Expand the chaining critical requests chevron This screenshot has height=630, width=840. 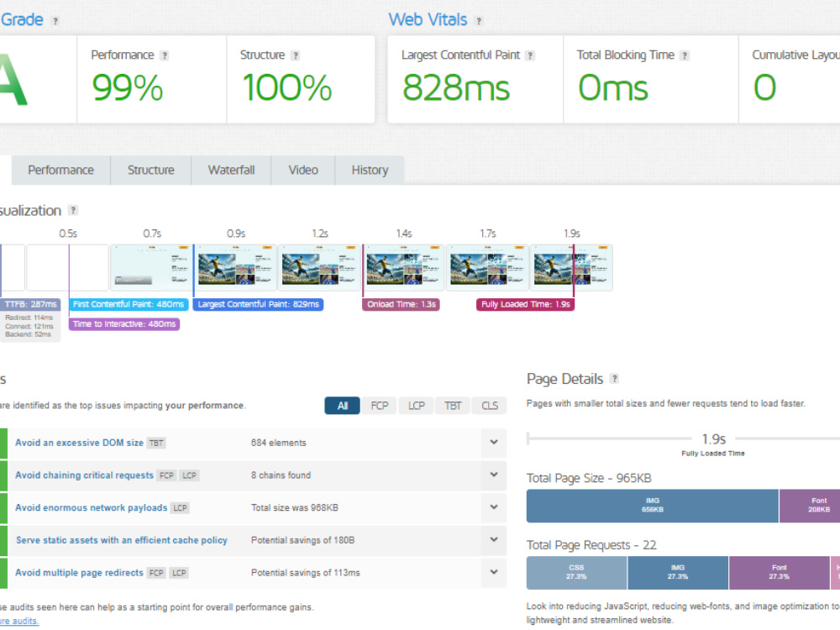point(494,475)
